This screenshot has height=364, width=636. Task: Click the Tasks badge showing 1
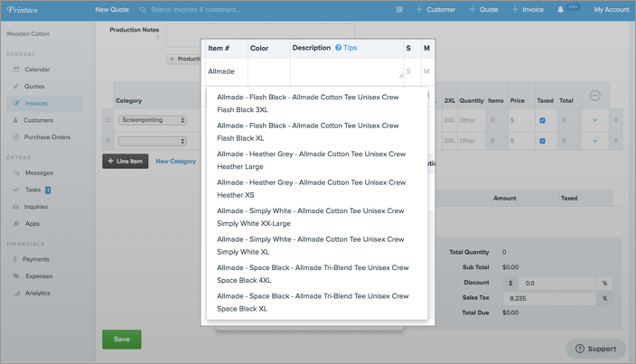(x=48, y=190)
